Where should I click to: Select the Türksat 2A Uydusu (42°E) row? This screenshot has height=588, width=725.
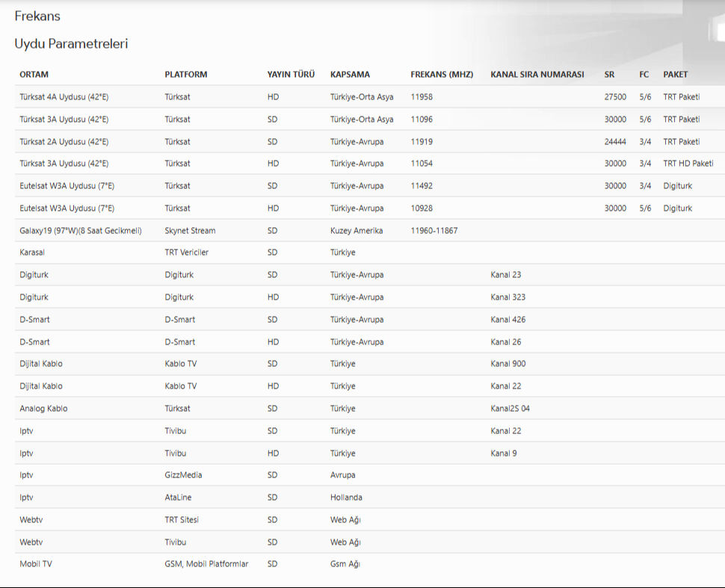click(x=64, y=142)
